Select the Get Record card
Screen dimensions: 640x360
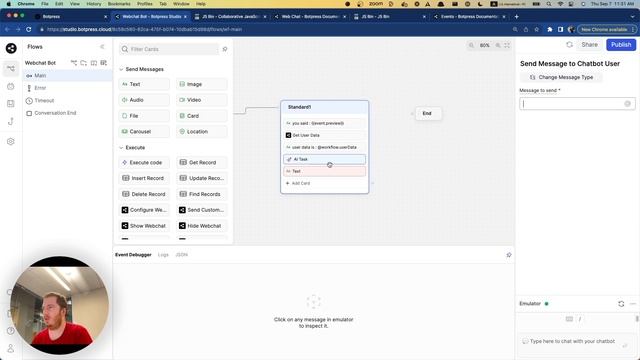tap(202, 162)
